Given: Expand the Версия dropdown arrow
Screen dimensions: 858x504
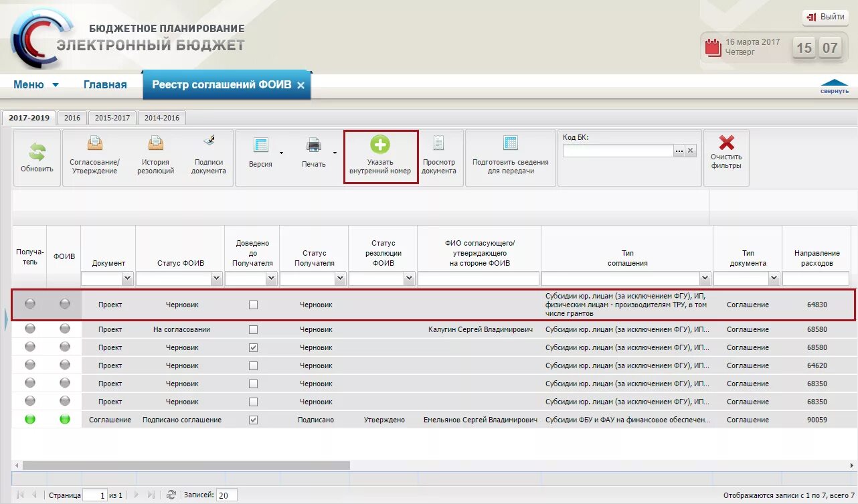Looking at the screenshot, I should coord(281,153).
